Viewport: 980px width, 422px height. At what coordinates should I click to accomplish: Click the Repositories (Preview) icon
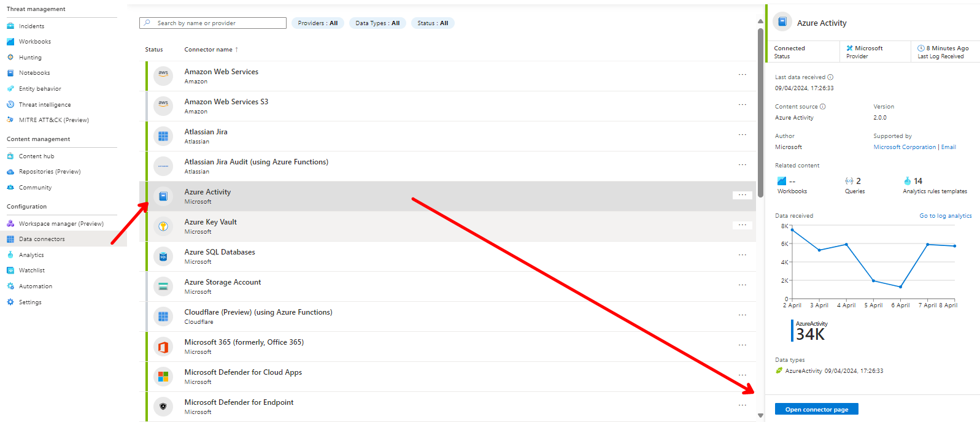(10, 172)
